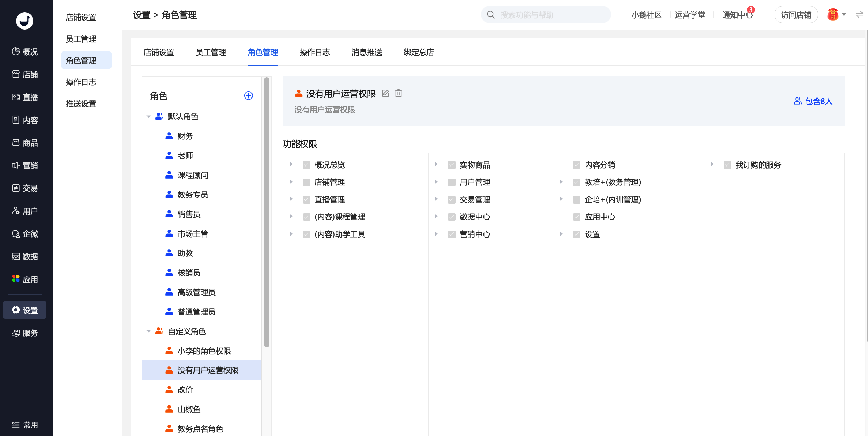Toggle the 概况总览 permission checkbox
The width and height of the screenshot is (868, 436).
tap(306, 165)
